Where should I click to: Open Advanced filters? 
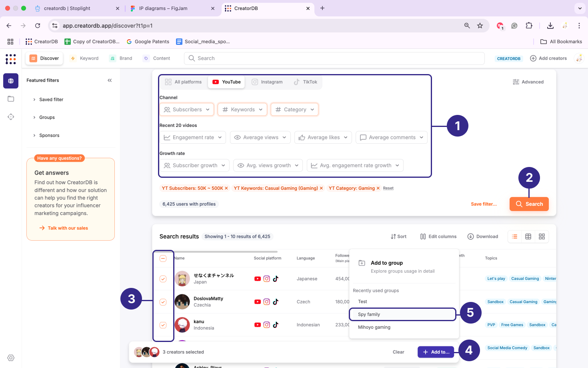[528, 82]
